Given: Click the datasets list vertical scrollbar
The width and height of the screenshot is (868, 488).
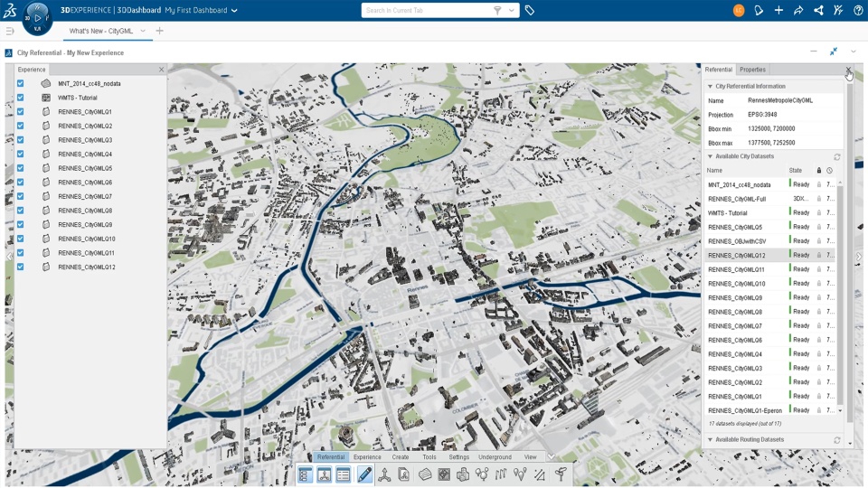Looking at the screenshot, I should [x=840, y=296].
